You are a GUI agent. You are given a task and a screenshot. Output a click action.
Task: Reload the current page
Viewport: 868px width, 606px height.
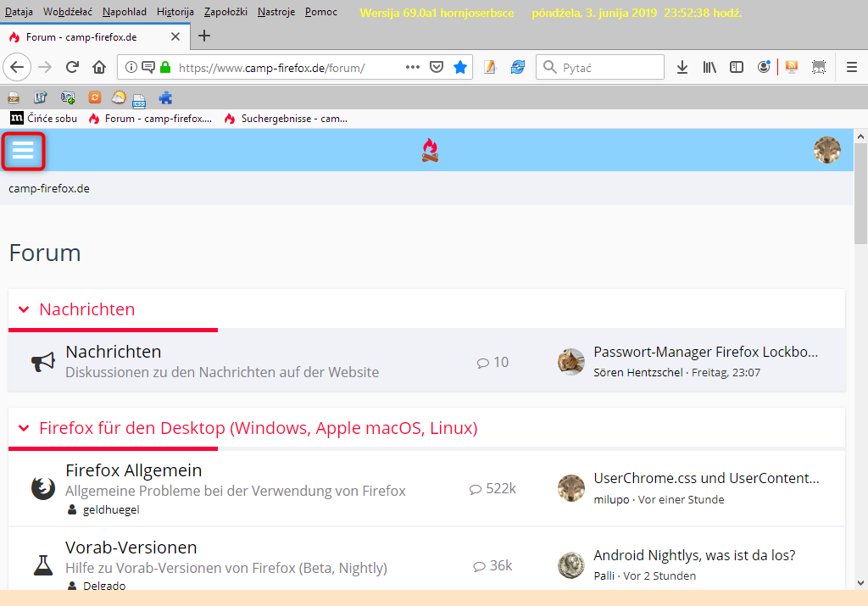72,68
